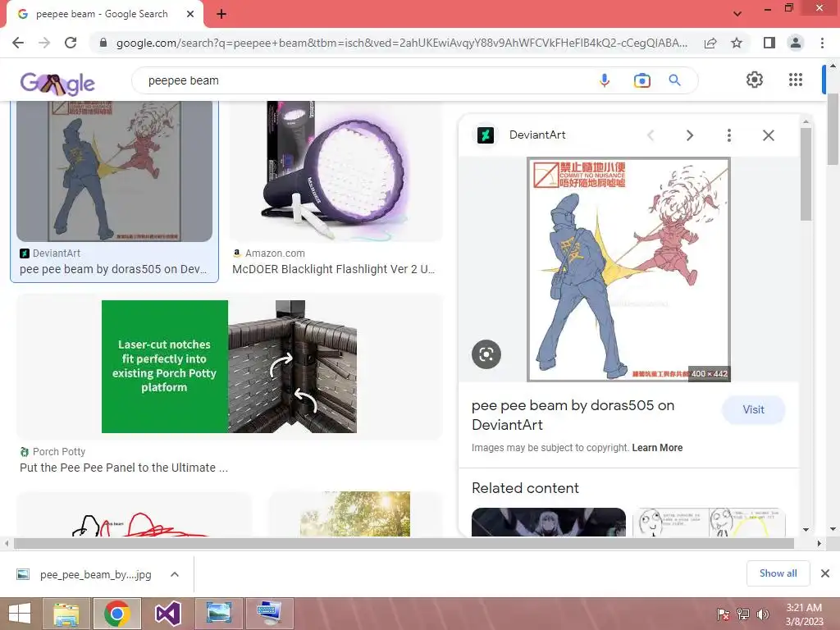
Task: Open Chrome profile avatar
Action: click(796, 43)
